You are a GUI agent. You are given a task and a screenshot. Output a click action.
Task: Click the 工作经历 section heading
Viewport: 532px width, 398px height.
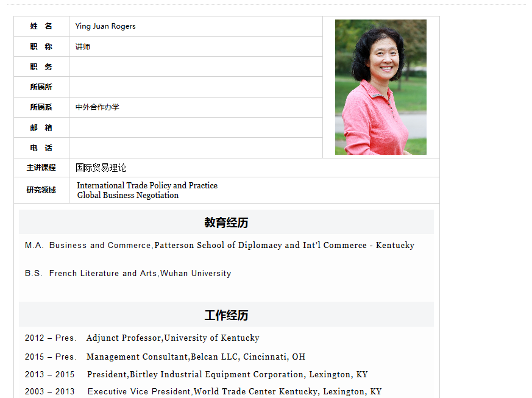click(x=226, y=315)
